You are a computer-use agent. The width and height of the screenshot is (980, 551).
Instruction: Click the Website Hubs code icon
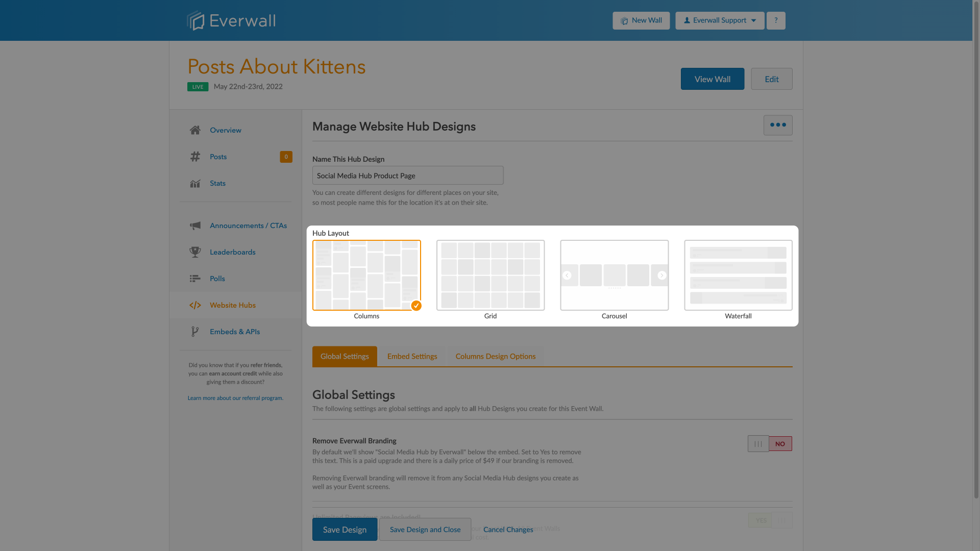tap(195, 305)
